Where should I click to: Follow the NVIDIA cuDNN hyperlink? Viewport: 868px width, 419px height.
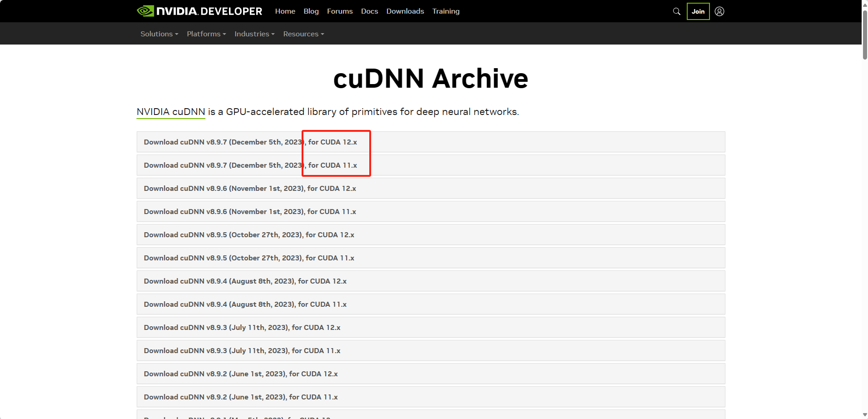[x=171, y=112]
